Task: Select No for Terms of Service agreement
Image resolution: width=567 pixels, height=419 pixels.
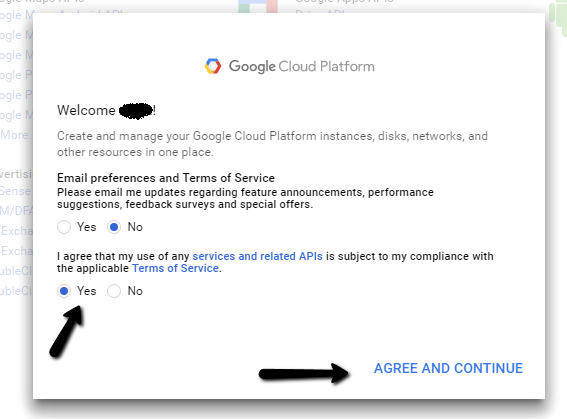Action: (x=114, y=291)
